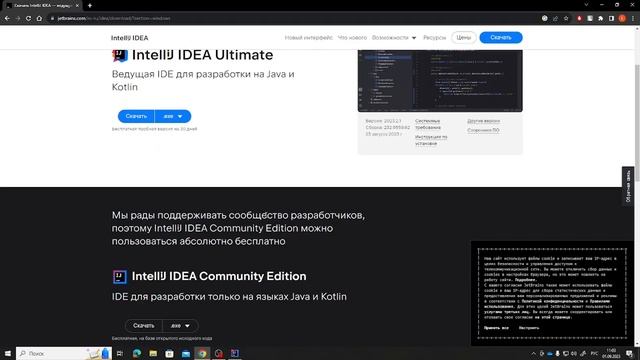The image size is (640, 360).
Task: Open the browser home page icon
Action: [39, 18]
